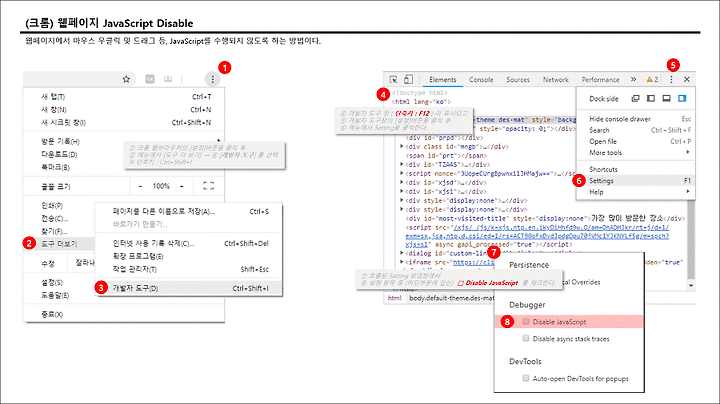This screenshot has height=404, width=720.
Task: Open 도구 더보기 submenu
Action: point(60,244)
